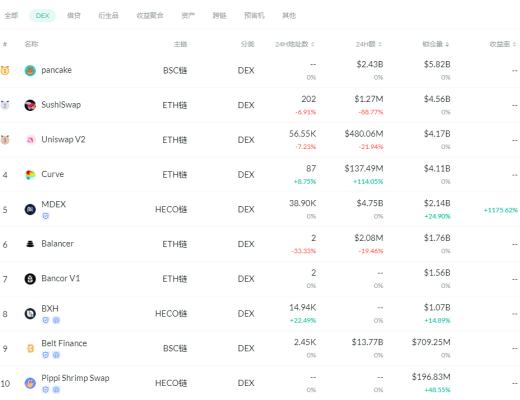Screen dimensions: 520x400
Task: Click the shield badge under Pippi Shrimp Swap
Action: 46,390
